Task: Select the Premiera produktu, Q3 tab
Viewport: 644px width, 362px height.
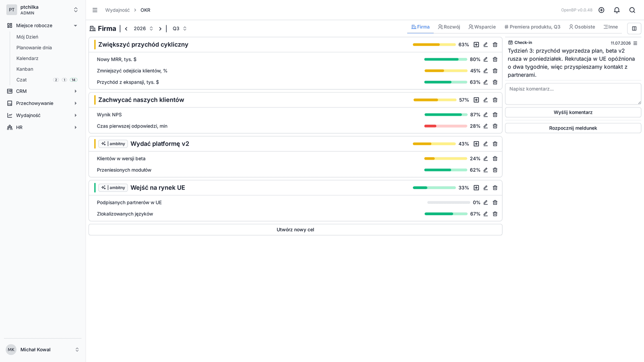Action: click(532, 27)
